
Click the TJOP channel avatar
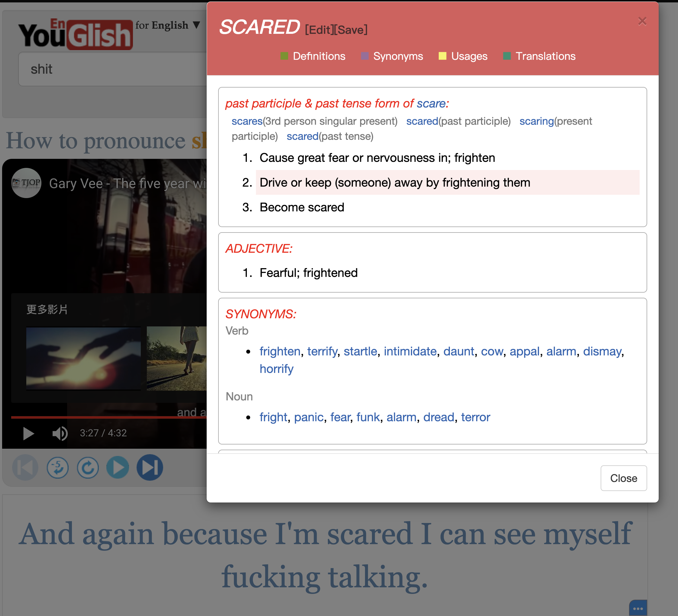26,183
